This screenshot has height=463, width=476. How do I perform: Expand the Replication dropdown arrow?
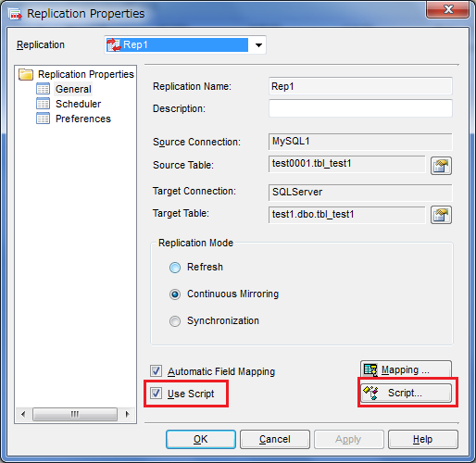tap(258, 45)
